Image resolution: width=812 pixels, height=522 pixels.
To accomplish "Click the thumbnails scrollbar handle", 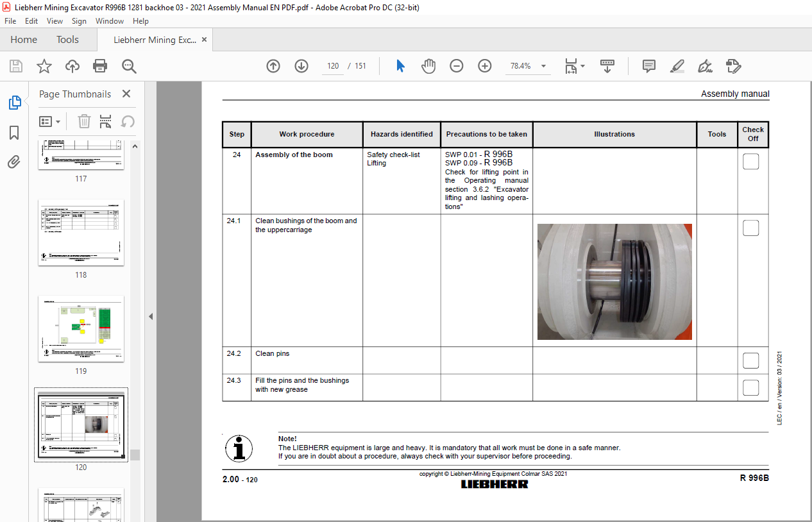I will [135, 455].
